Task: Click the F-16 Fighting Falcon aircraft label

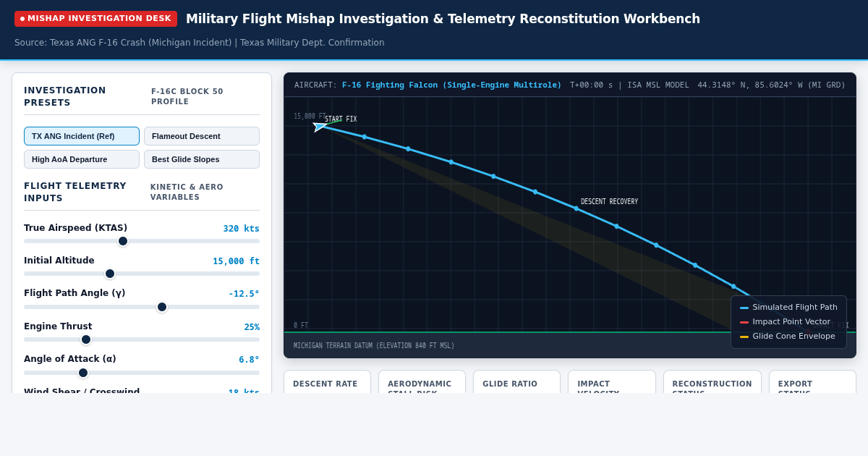Action: click(451, 85)
